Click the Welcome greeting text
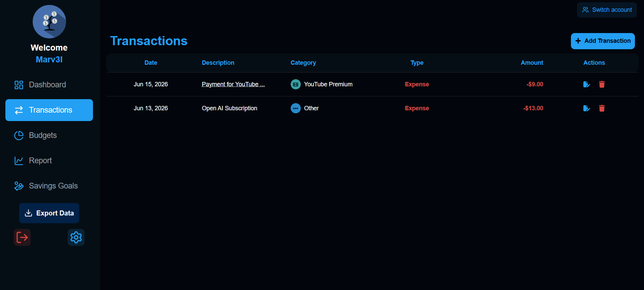644x290 pixels. (x=49, y=48)
